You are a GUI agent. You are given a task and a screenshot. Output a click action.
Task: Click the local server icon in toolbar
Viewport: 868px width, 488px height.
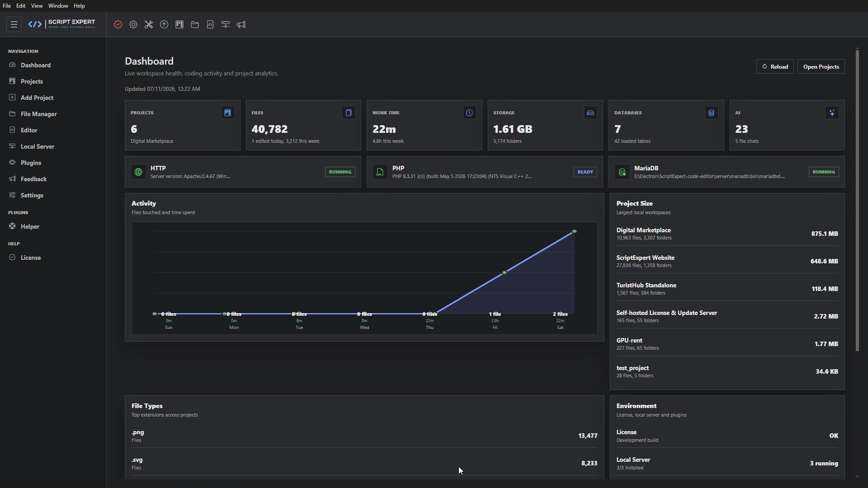226,24
